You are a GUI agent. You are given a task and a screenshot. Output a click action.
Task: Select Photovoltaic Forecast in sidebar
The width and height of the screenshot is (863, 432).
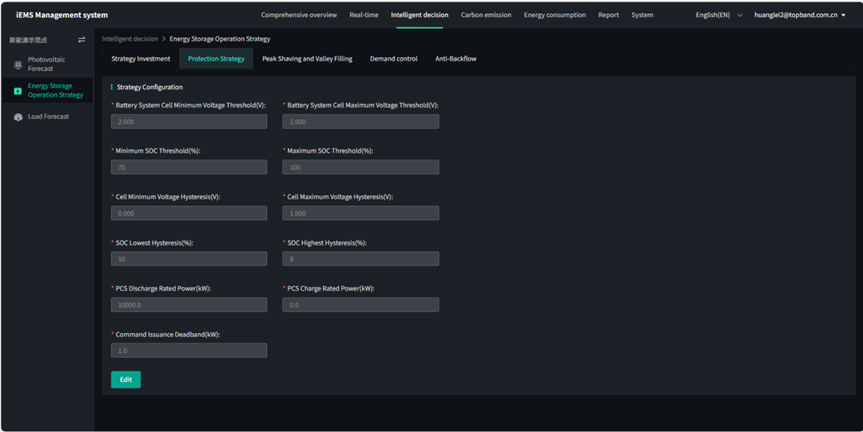pos(46,64)
